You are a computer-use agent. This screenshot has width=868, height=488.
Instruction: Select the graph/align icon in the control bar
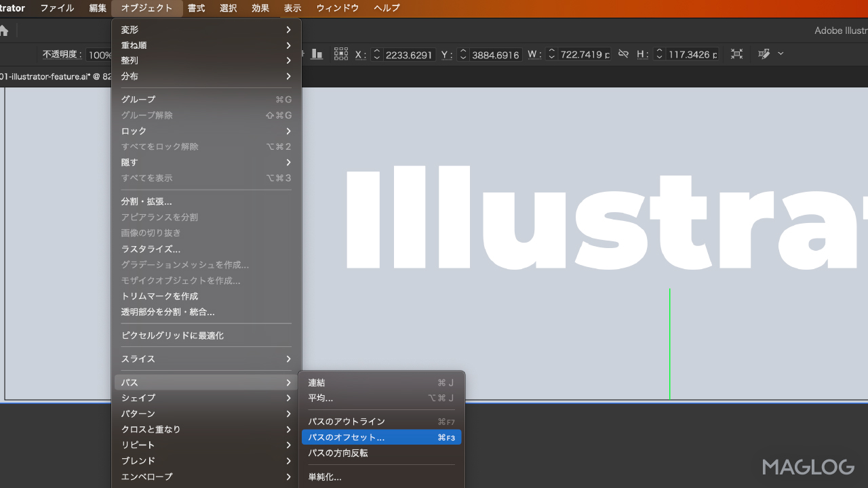(316, 54)
